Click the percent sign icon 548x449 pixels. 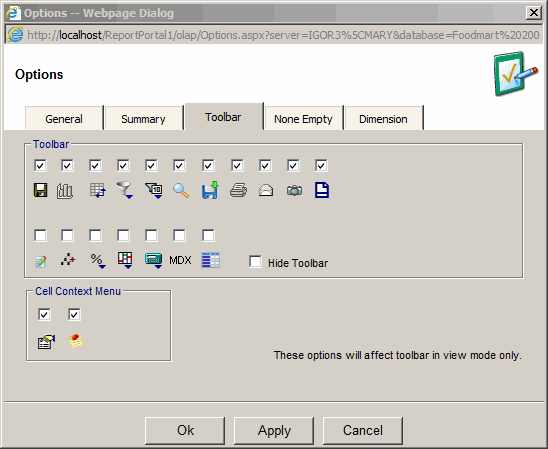click(x=98, y=261)
